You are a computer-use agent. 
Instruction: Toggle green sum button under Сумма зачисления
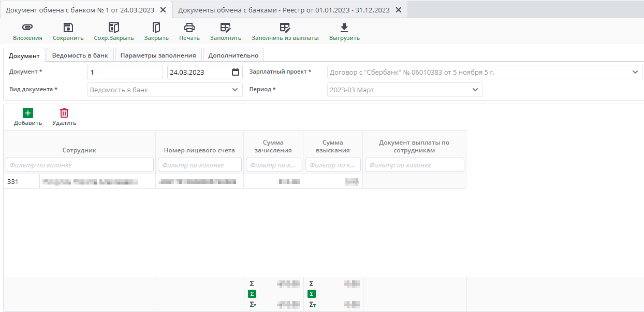[x=252, y=294]
